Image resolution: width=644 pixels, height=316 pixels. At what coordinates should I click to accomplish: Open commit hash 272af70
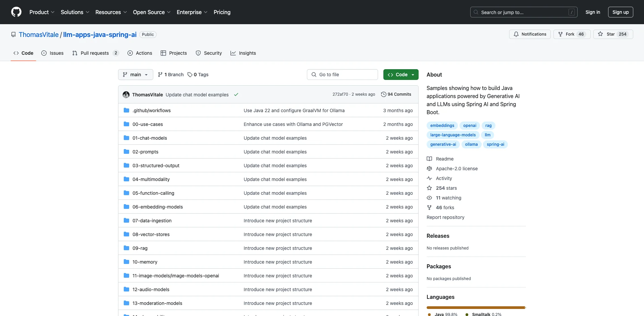[x=340, y=94]
